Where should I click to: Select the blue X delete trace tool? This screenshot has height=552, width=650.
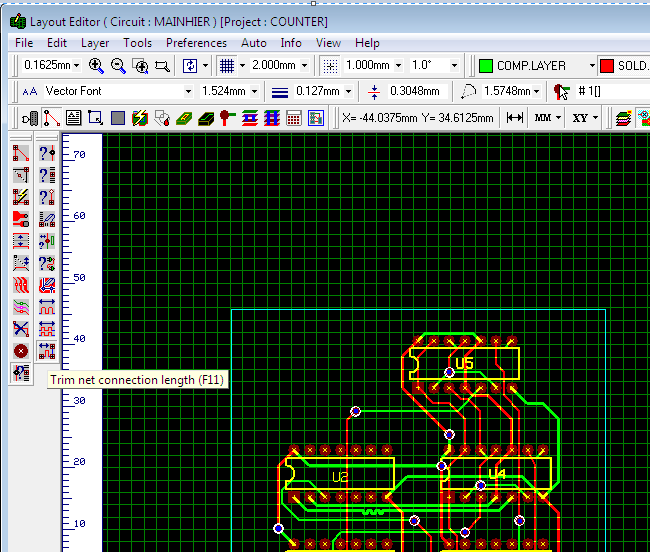point(21,329)
